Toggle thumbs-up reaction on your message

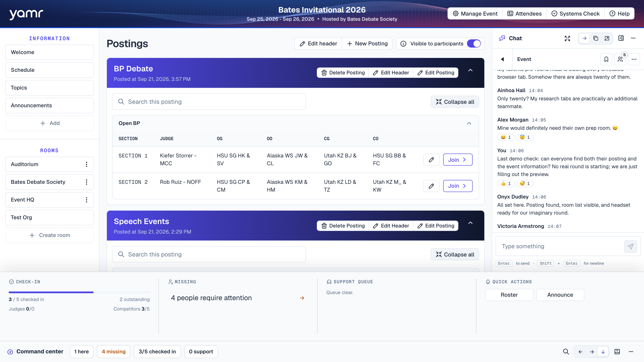[x=506, y=184]
